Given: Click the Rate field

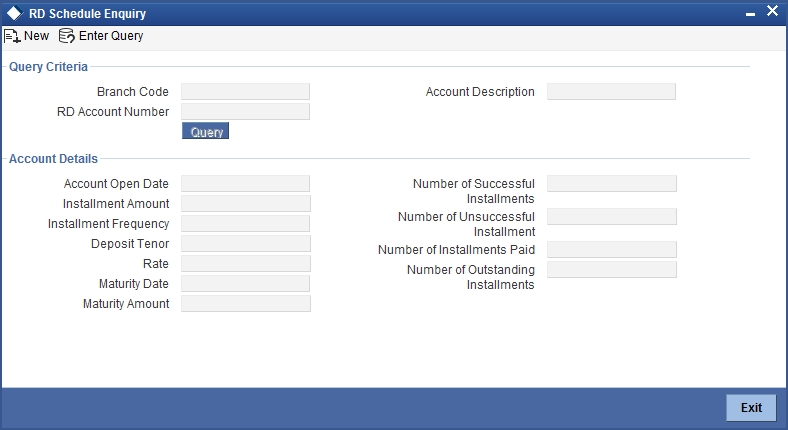Looking at the screenshot, I should coord(246,264).
